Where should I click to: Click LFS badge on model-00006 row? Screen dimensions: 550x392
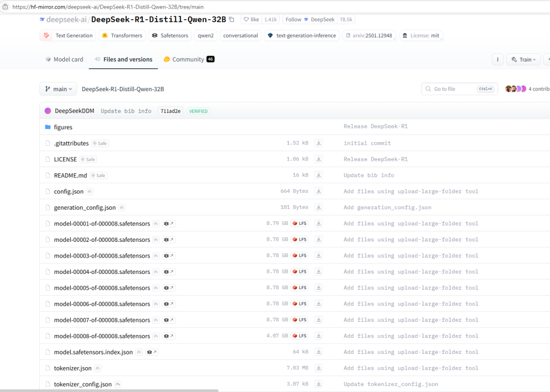click(x=299, y=304)
